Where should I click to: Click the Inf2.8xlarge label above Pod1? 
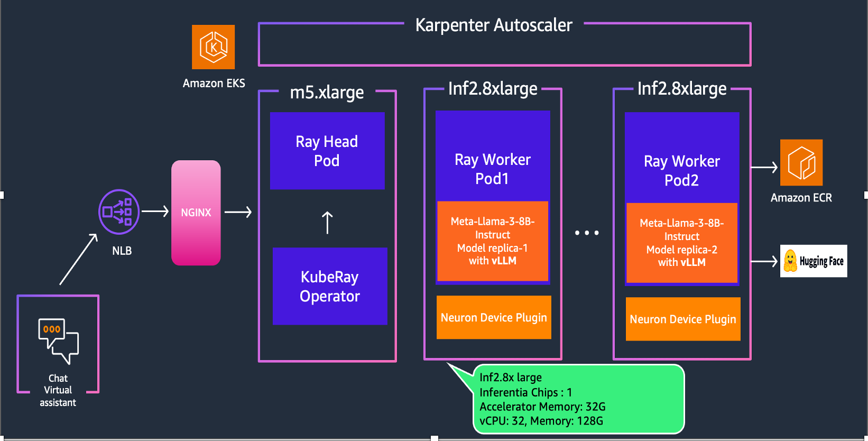(x=493, y=88)
